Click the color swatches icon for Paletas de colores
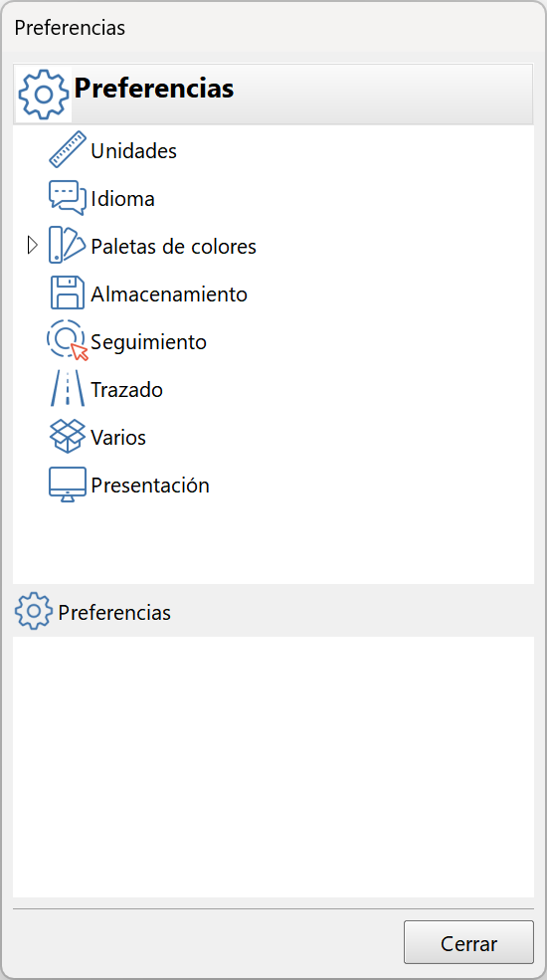 tap(68, 246)
